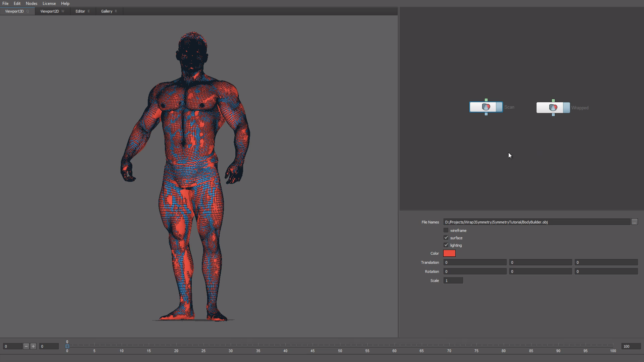
Task: Select the Scan node label
Action: (509, 107)
